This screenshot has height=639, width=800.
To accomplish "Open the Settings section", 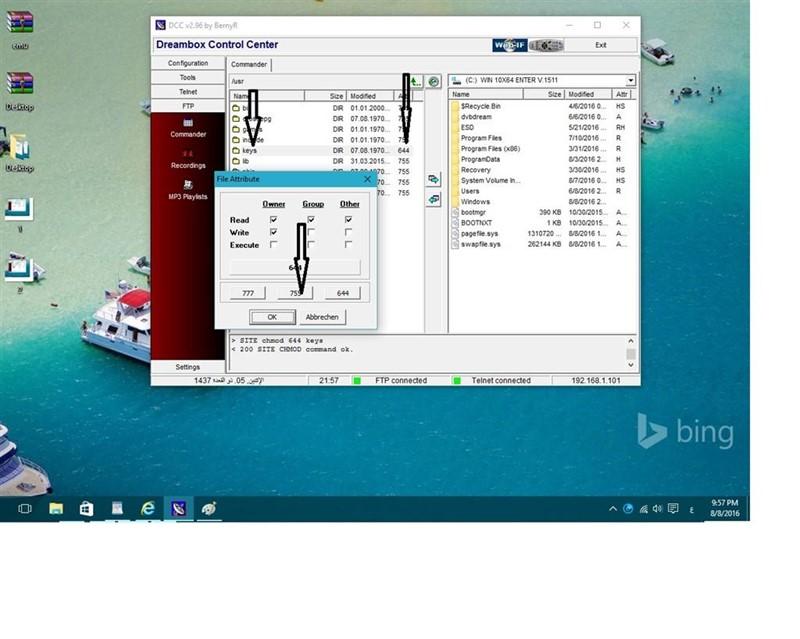I will pos(188,367).
